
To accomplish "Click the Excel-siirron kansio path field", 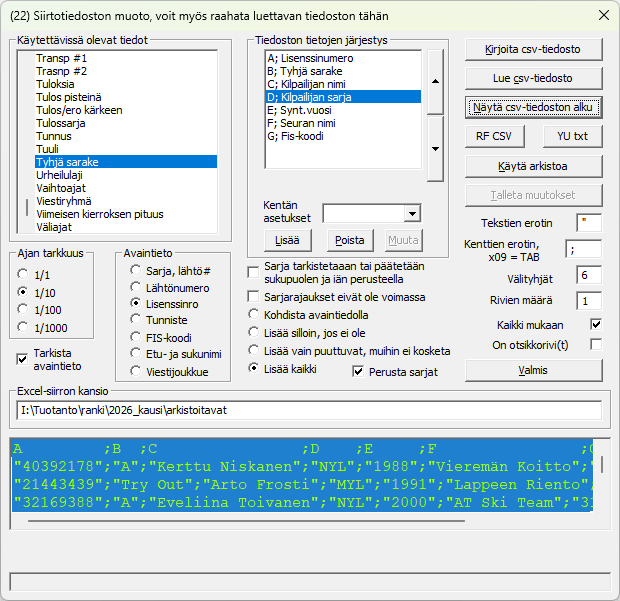I will tap(309, 409).
